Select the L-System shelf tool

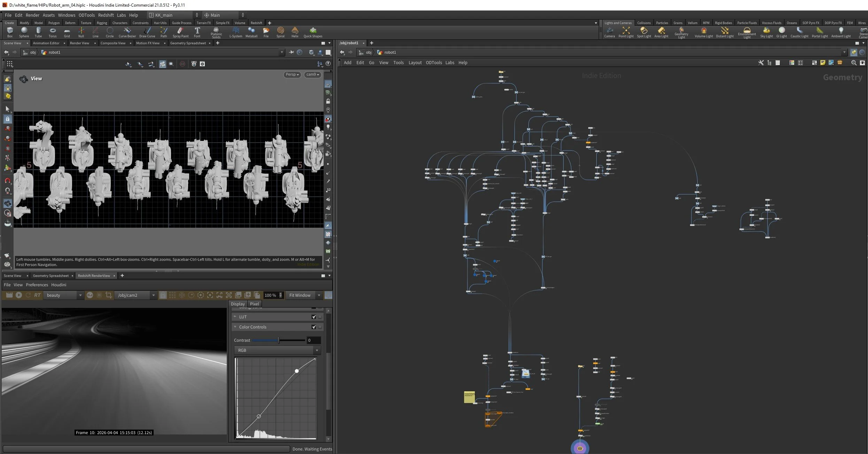(x=236, y=32)
